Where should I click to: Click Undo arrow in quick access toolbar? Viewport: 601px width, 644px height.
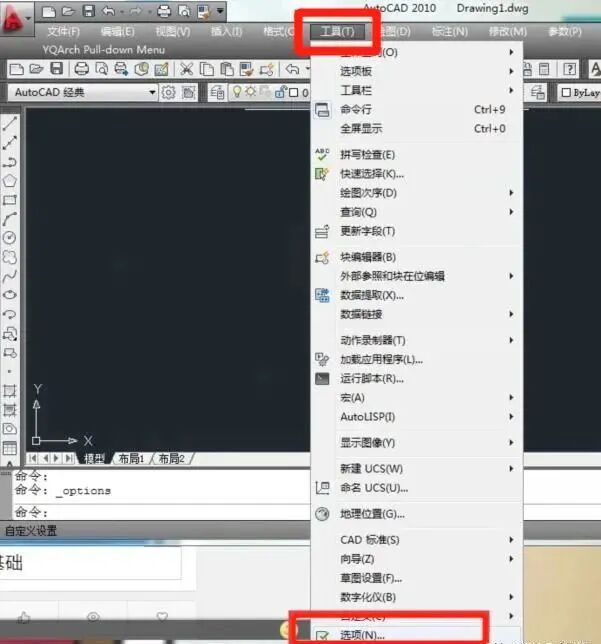point(108,12)
